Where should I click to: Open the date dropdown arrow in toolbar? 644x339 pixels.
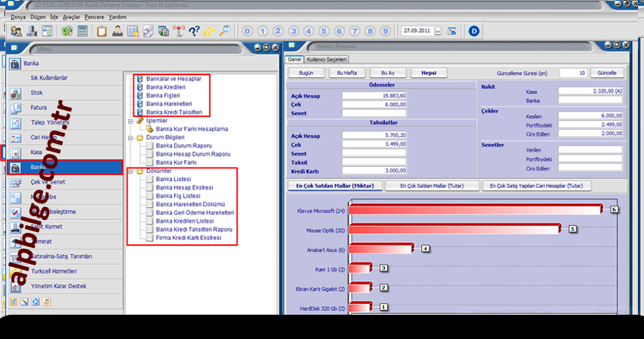click(439, 31)
